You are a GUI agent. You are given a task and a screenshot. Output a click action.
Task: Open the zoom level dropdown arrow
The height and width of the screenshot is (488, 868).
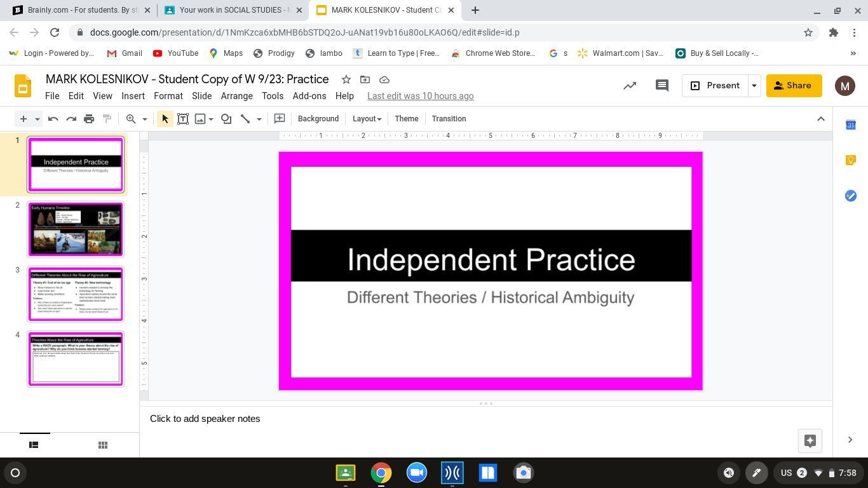point(144,119)
